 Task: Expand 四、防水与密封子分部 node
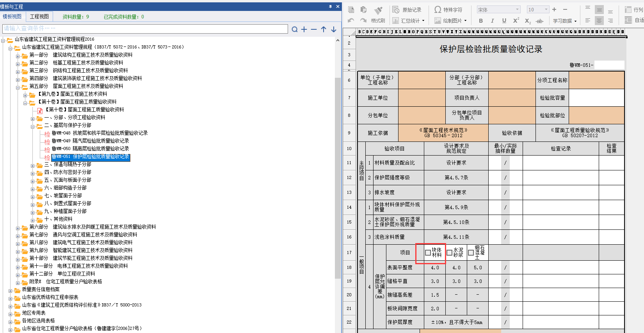click(33, 174)
